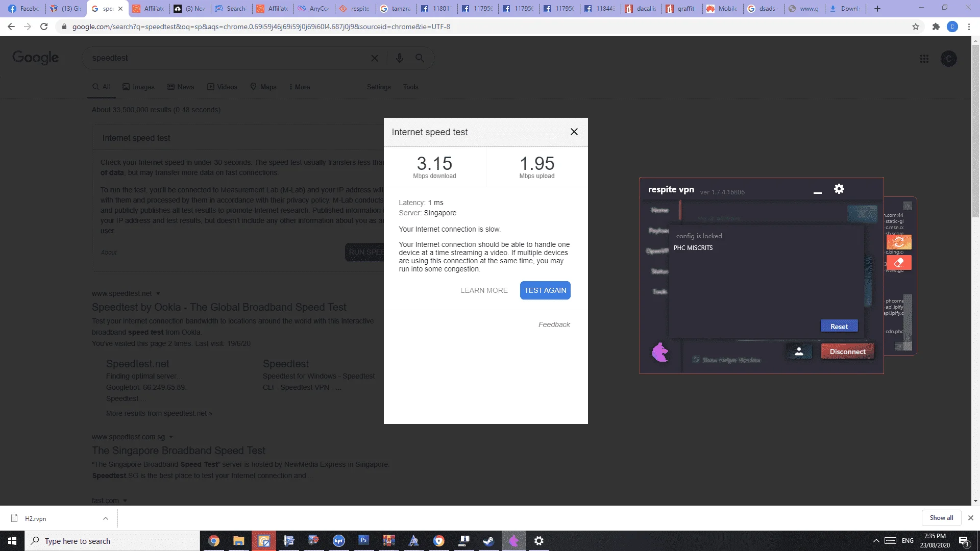
Task: Select the News search tab
Action: click(x=181, y=87)
